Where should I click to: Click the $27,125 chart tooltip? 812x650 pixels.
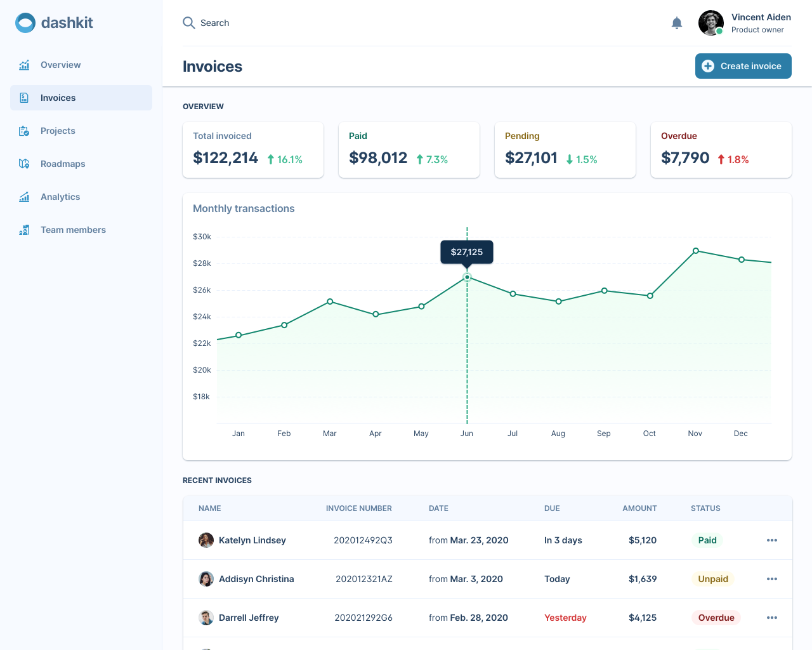(467, 252)
